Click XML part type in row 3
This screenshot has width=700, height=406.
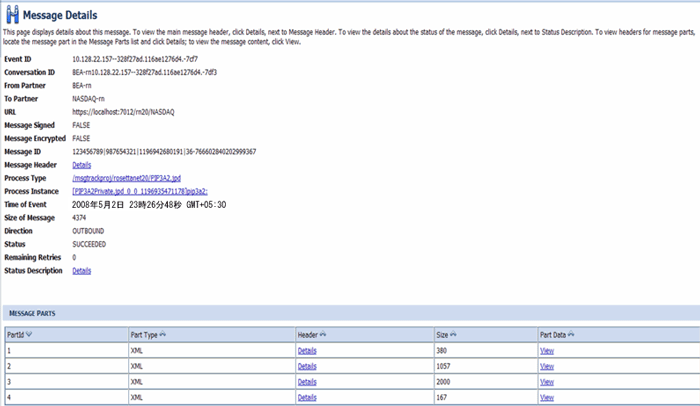click(x=137, y=382)
